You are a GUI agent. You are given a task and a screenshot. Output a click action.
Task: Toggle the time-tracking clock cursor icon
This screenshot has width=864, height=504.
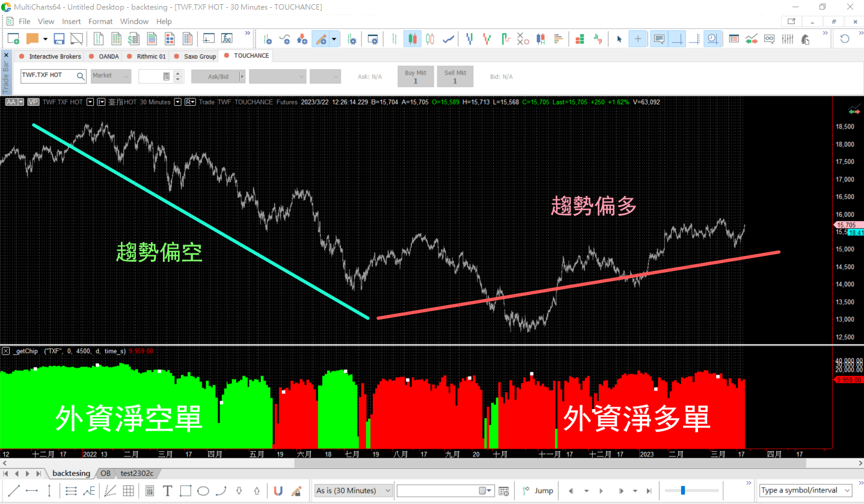pyautogui.click(x=712, y=39)
